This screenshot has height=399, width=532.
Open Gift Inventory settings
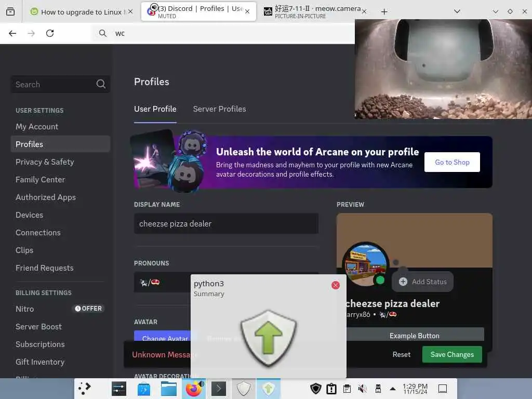(60, 362)
